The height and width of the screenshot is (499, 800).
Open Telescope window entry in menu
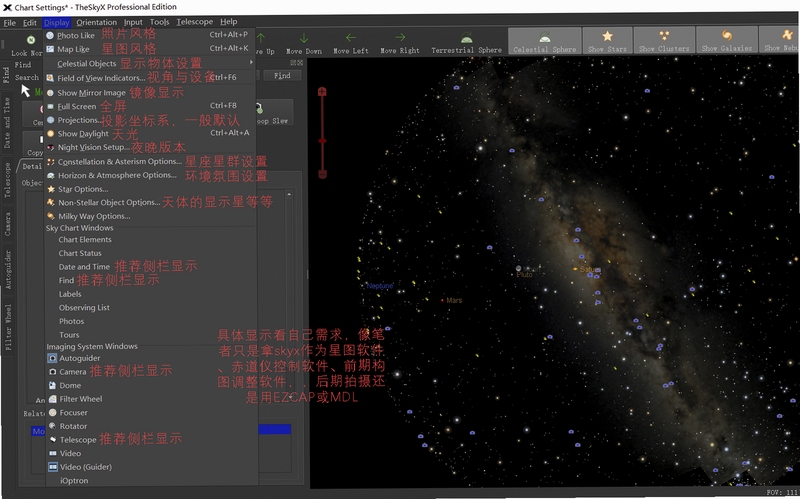pyautogui.click(x=78, y=440)
